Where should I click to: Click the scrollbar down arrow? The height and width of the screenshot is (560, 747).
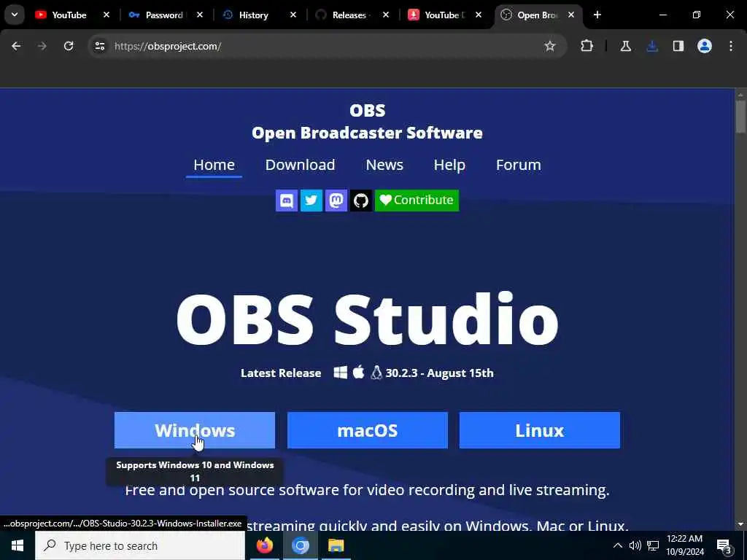coord(740,524)
